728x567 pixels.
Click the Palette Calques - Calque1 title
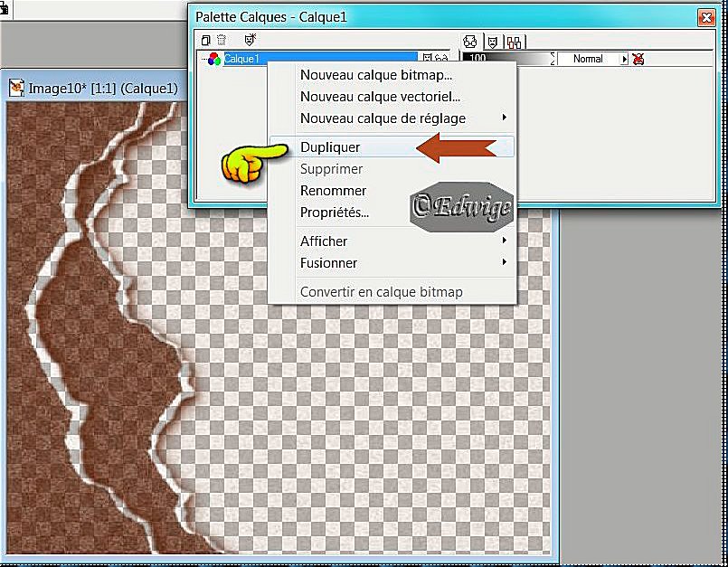click(271, 17)
